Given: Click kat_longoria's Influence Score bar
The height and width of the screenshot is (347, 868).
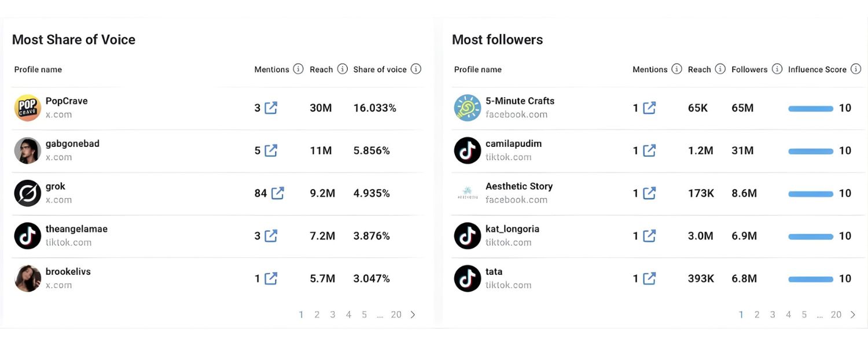Looking at the screenshot, I should tap(811, 236).
